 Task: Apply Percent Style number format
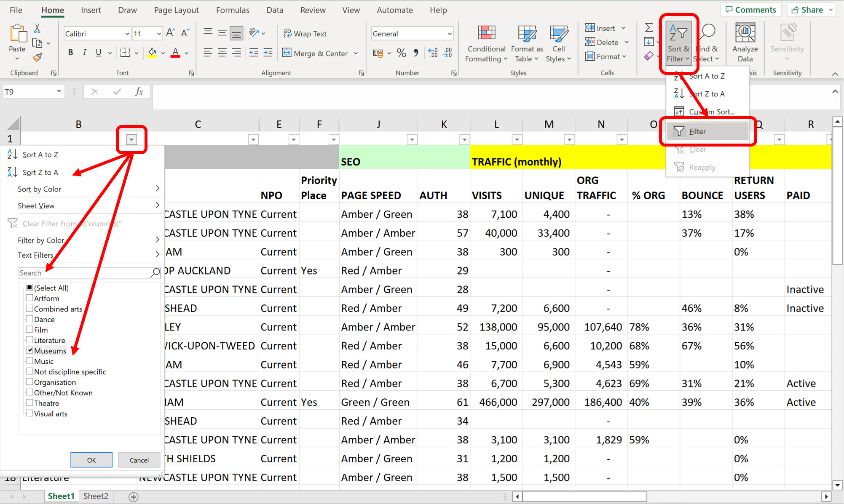coord(401,53)
